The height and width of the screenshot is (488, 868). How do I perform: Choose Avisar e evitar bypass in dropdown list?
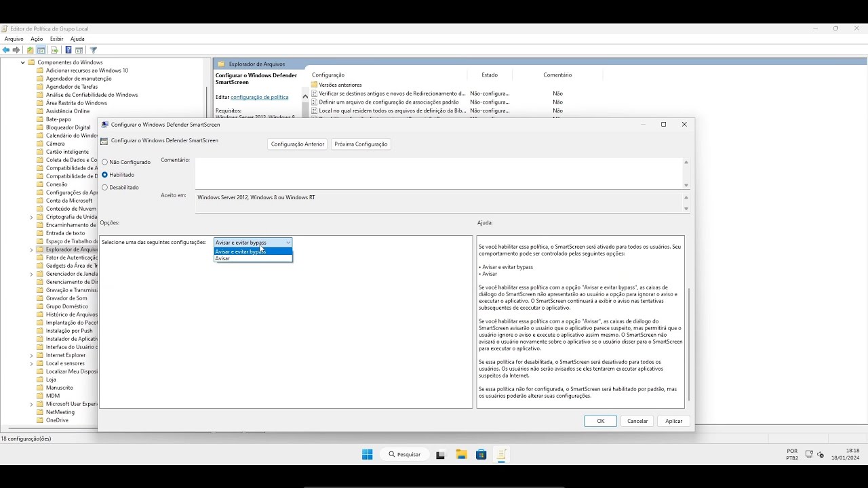pos(253,251)
